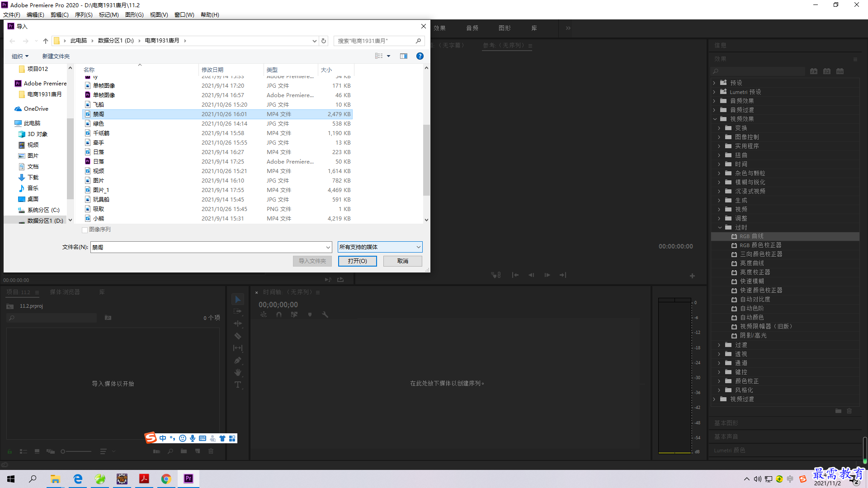Open the 序列(S) menu
This screenshot has height=488, width=868.
(84, 14)
